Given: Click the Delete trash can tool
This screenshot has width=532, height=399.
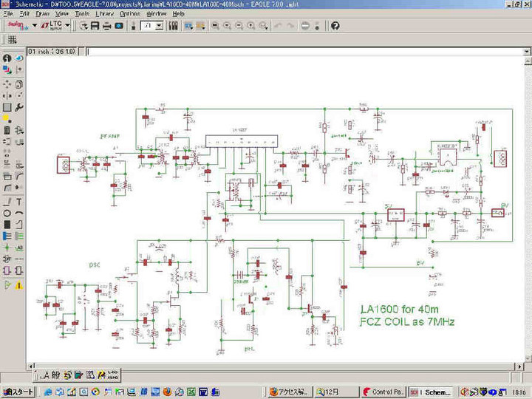Looking at the screenshot, I should [7, 130].
